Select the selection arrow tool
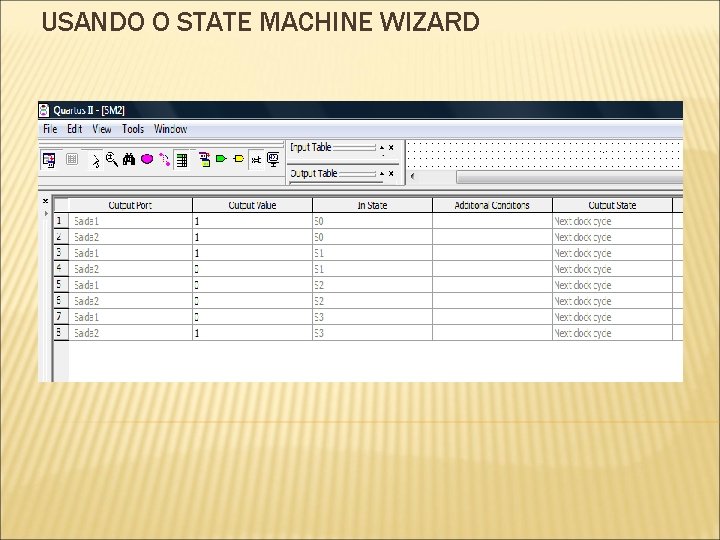Screen dimensions: 720x540 click(x=96, y=161)
